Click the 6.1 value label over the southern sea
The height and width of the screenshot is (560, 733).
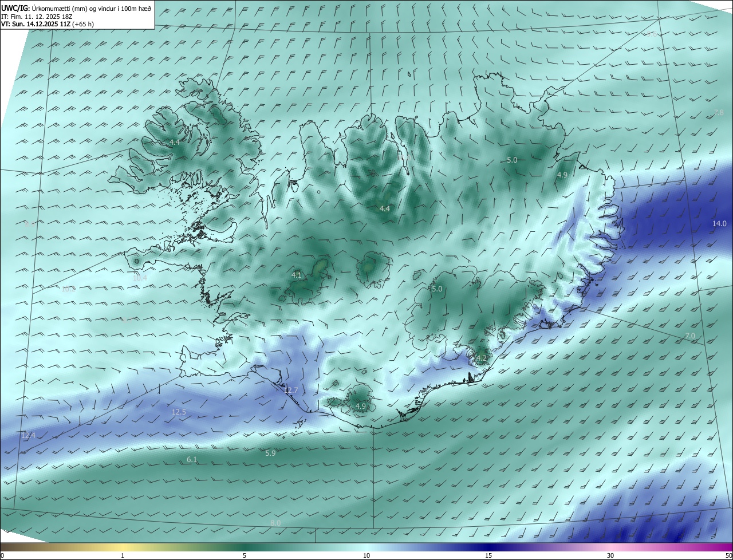click(x=192, y=460)
